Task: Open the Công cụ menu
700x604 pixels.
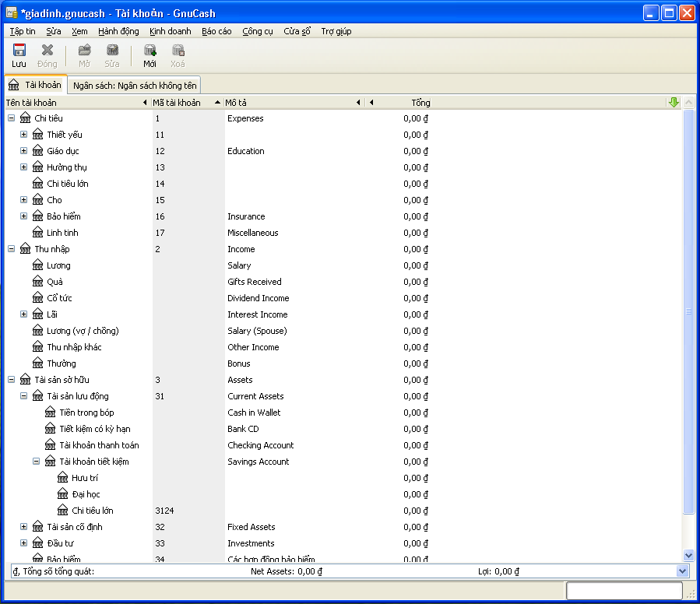Action: click(x=258, y=31)
